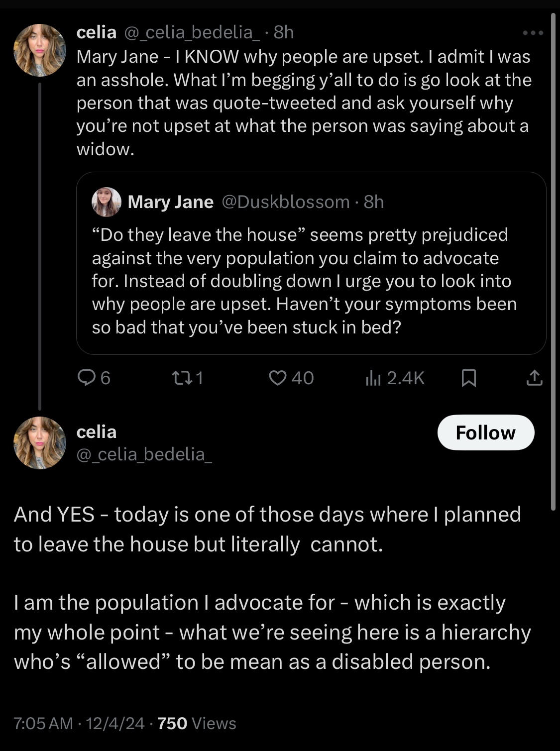Click the share upload icon
Image resolution: width=560 pixels, height=751 pixels.
(x=534, y=378)
